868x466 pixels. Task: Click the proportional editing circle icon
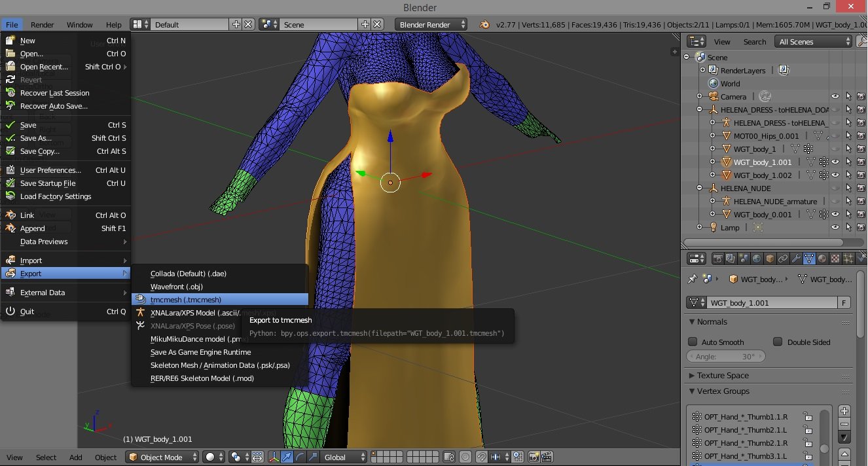[465, 457]
